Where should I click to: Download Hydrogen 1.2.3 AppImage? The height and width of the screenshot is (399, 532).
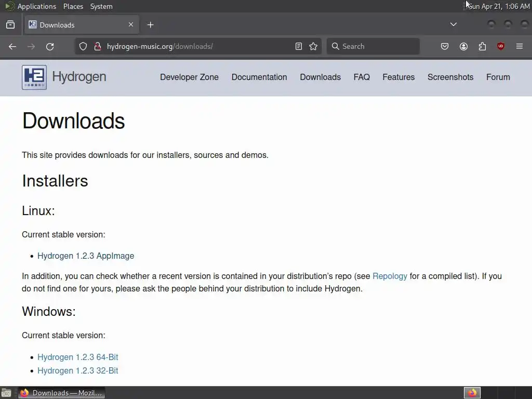click(x=86, y=256)
